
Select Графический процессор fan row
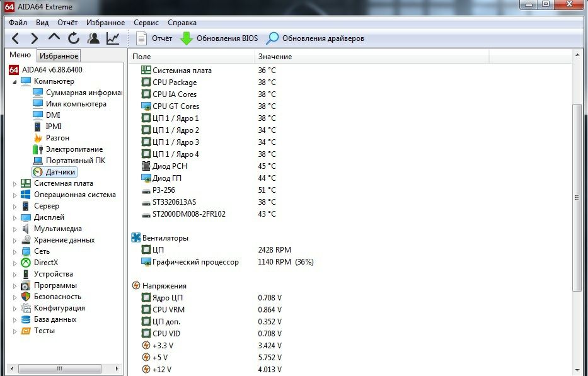click(x=350, y=261)
